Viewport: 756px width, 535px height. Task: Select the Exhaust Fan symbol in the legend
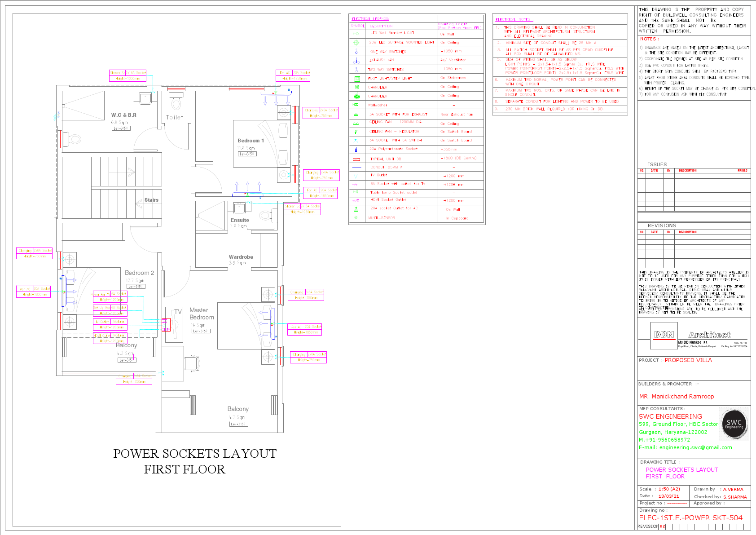(357, 60)
